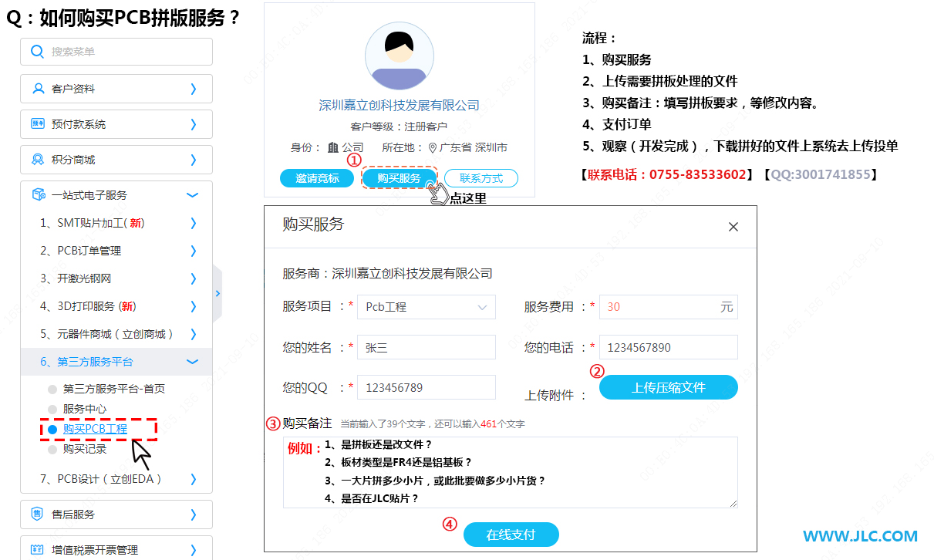Click the 增值税票开票管理 icon

[x=38, y=550]
